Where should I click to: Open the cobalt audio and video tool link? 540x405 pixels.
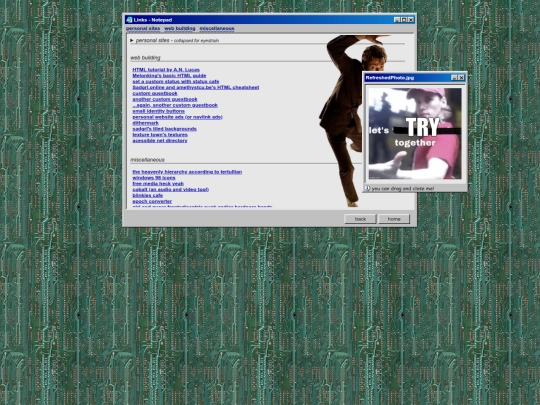(x=170, y=189)
